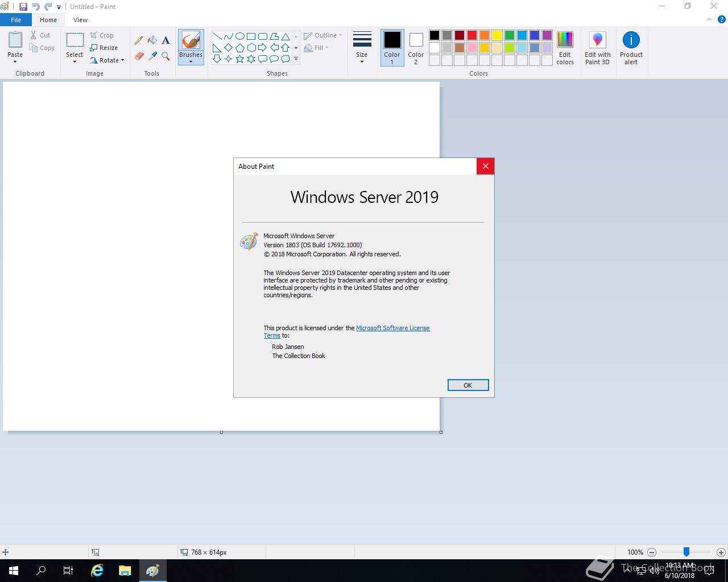728x582 pixels.
Task: Choose the Cloud callout shape
Action: pyautogui.click(x=286, y=59)
